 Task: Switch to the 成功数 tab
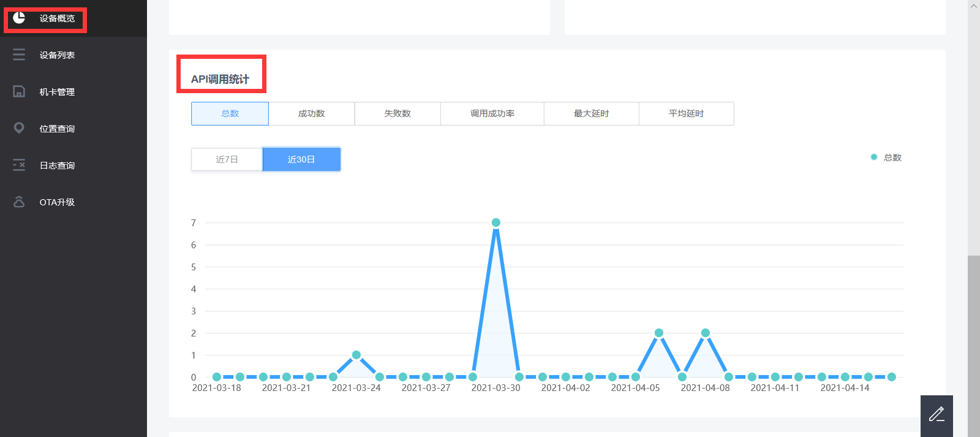click(312, 113)
